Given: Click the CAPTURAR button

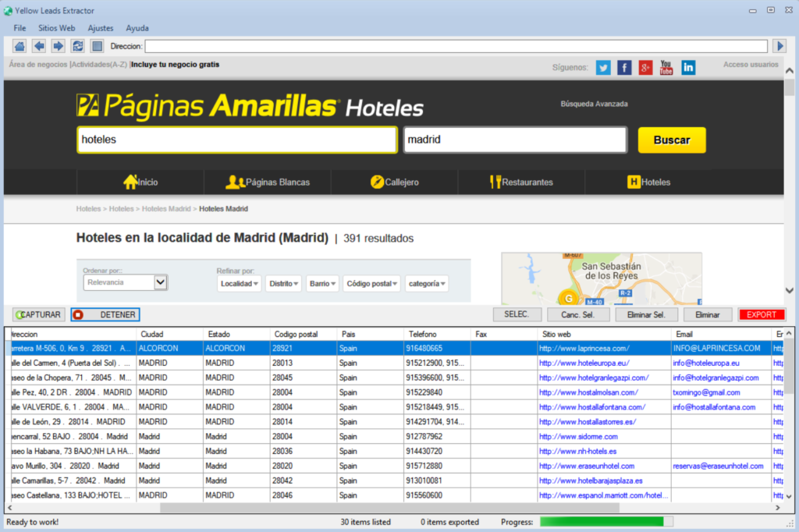Looking at the screenshot, I should coord(37,315).
